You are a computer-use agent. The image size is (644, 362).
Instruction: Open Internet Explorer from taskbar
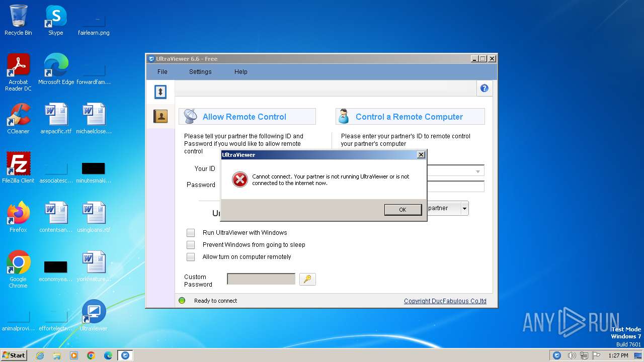point(40,355)
